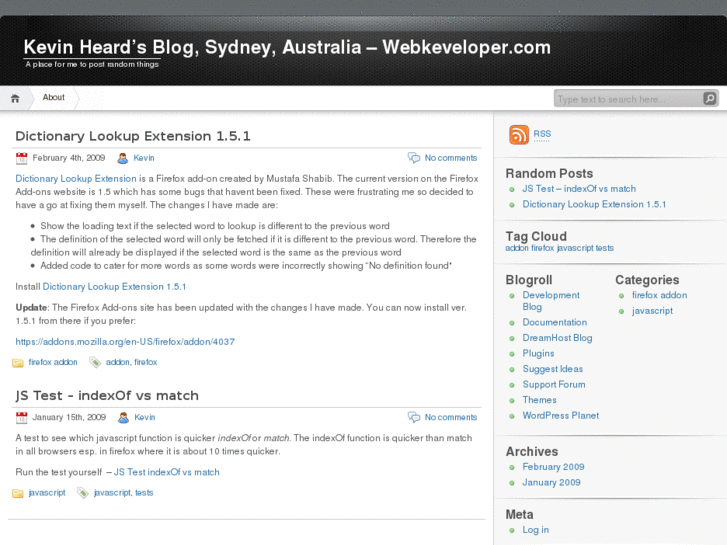Click tests in the Tag Cloud
The width and height of the screenshot is (727, 545).
tap(605, 248)
